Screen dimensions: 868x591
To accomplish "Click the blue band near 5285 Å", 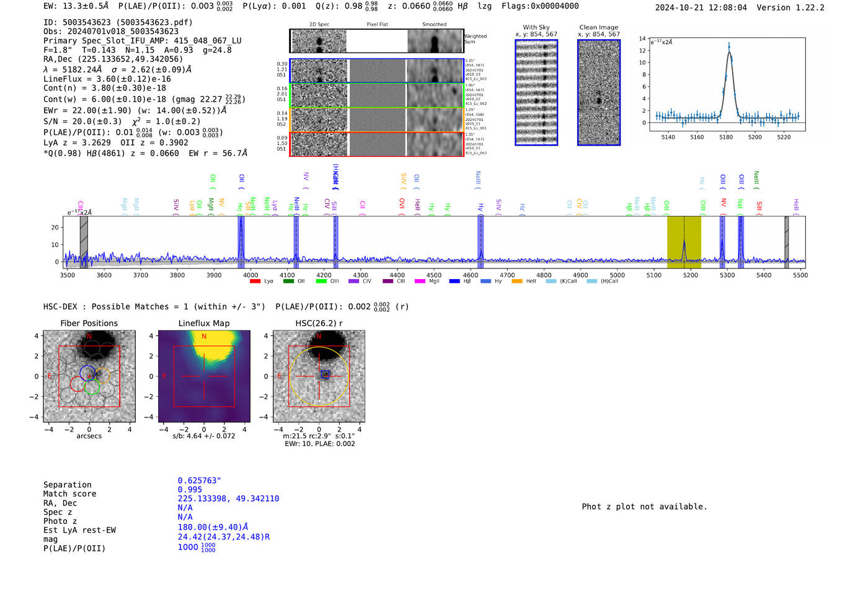I will click(722, 242).
